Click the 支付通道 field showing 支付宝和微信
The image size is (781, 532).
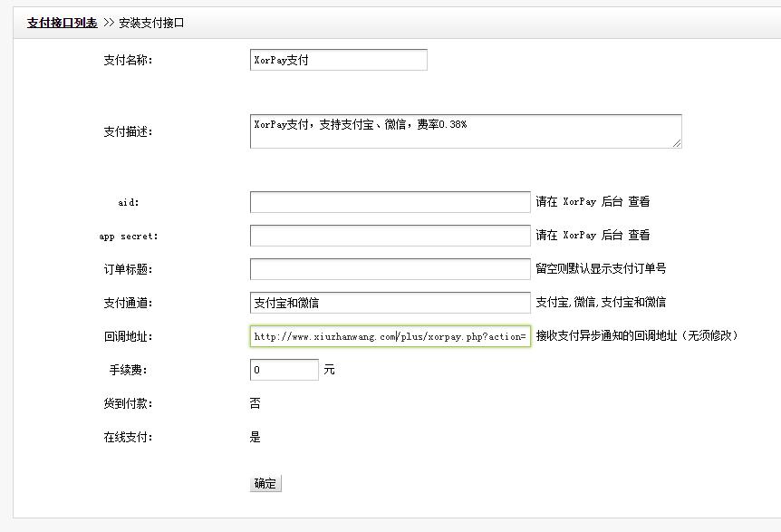pos(390,303)
